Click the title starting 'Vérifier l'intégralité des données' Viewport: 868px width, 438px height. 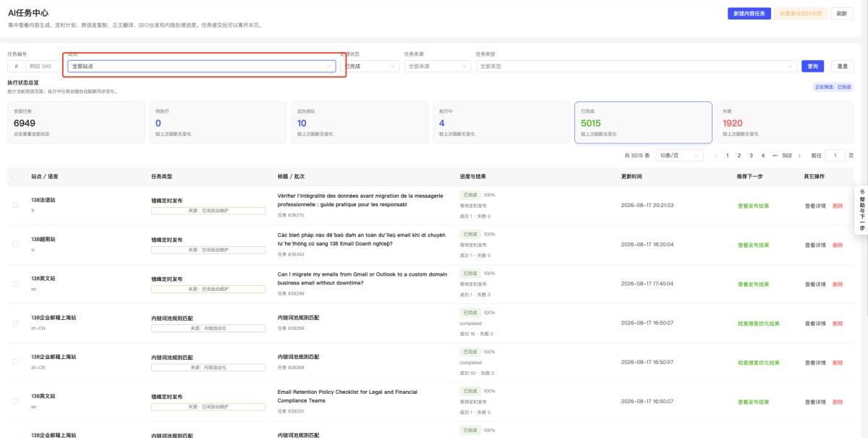pos(361,200)
